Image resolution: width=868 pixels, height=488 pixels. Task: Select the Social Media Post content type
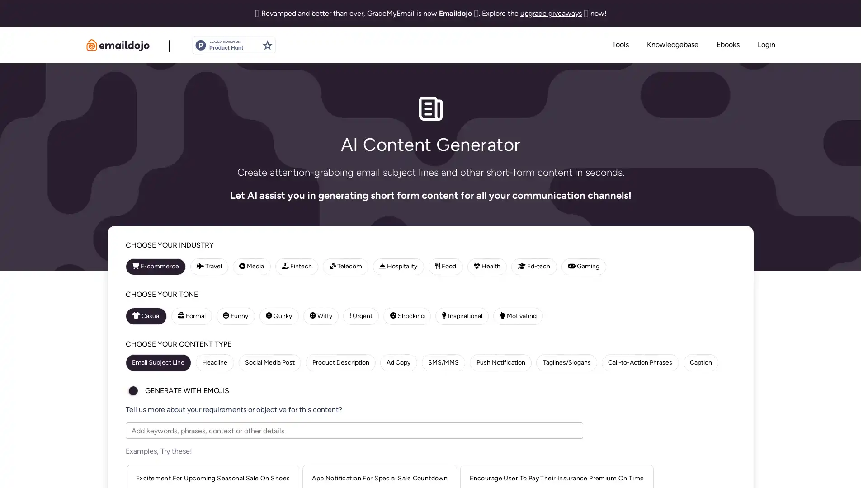pos(269,362)
